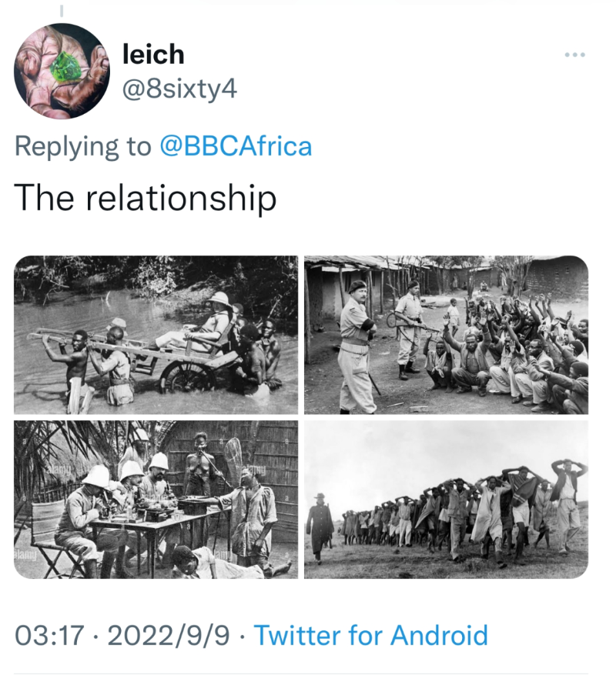This screenshot has width=616, height=675.
Task: Click the "Replying to" label
Action: coord(83,146)
